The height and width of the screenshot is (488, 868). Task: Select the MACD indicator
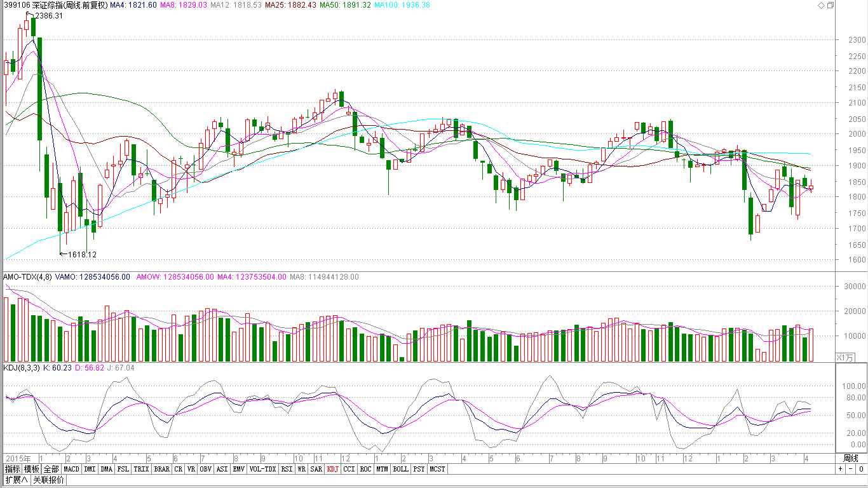click(72, 469)
